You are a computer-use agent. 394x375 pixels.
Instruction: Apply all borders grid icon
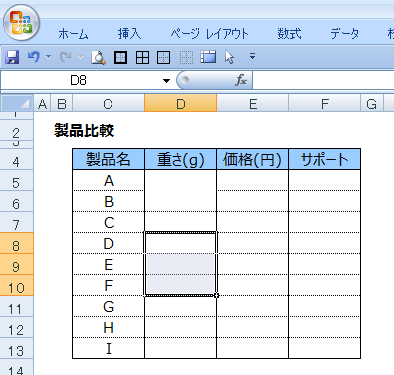142,57
